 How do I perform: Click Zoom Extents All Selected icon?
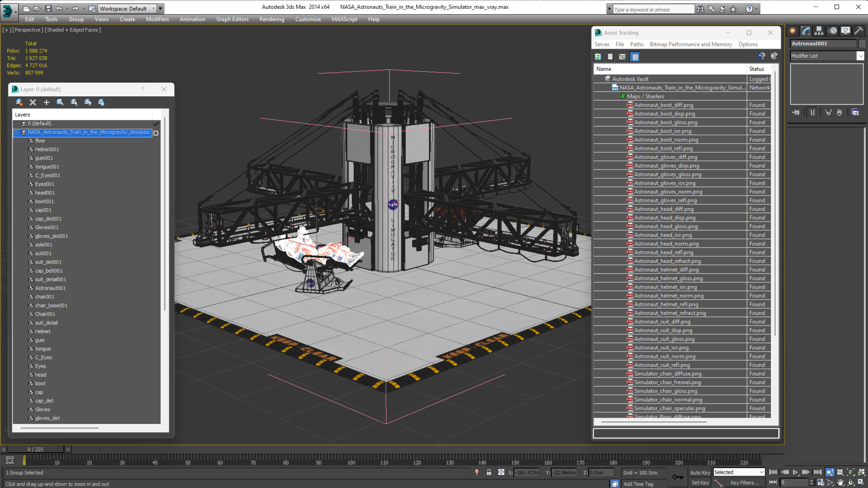pos(862,472)
